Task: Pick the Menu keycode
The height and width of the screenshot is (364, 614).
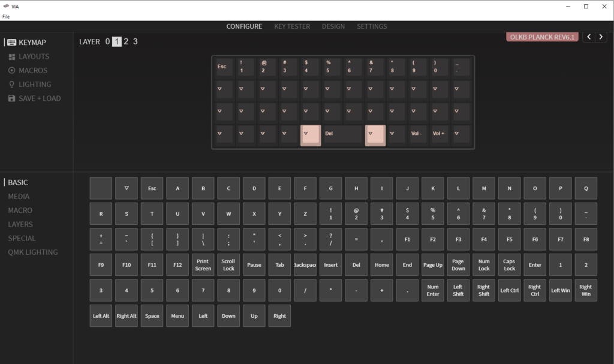Action: (177, 316)
